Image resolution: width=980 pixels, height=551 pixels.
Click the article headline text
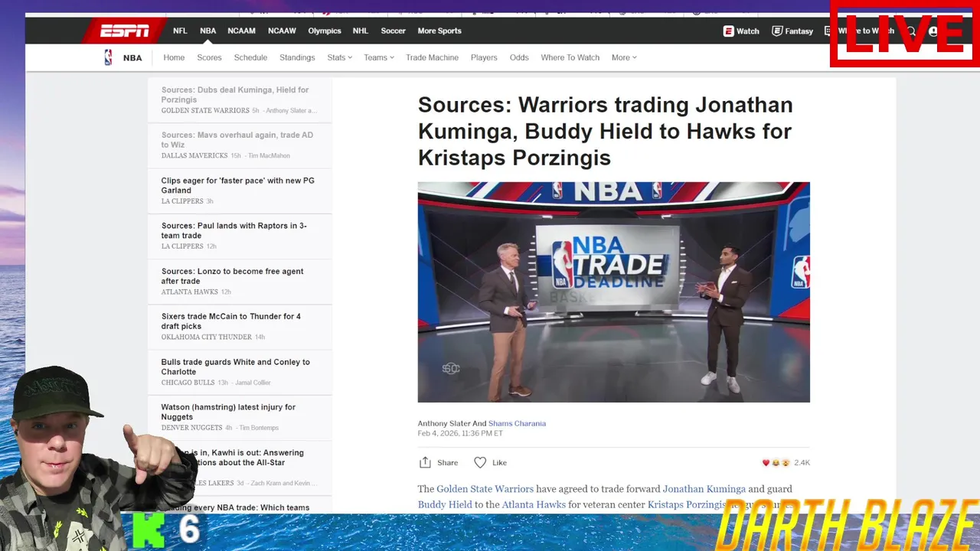click(x=605, y=131)
